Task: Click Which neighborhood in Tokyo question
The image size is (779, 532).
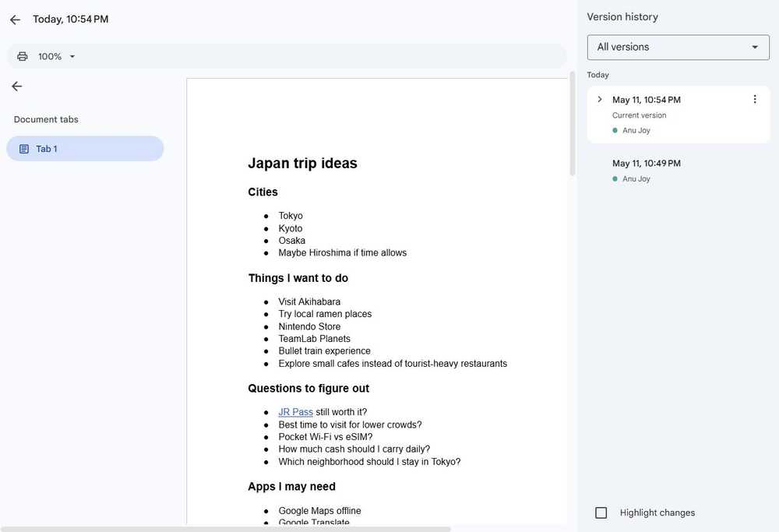Action: pos(369,461)
